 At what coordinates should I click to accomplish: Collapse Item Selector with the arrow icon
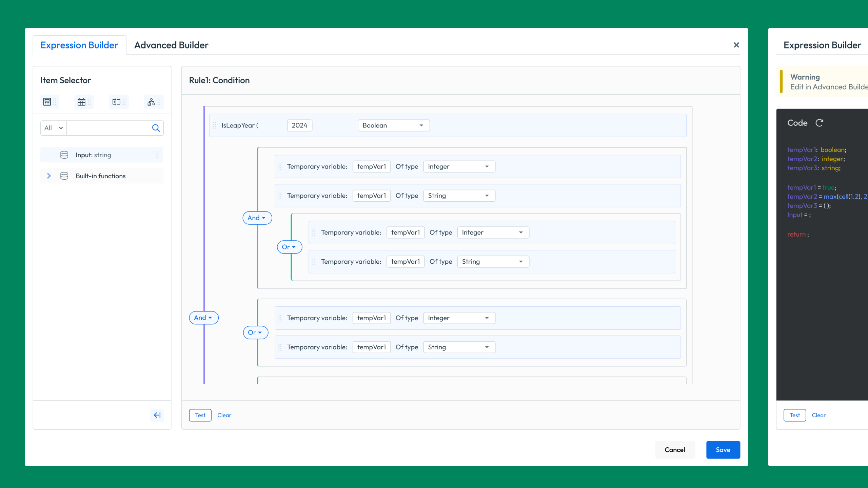point(157,415)
